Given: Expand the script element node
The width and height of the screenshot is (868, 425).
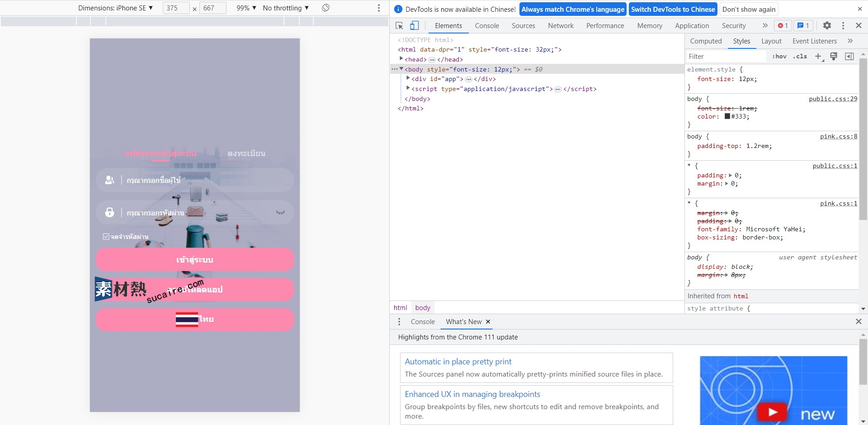Looking at the screenshot, I should pyautogui.click(x=408, y=88).
